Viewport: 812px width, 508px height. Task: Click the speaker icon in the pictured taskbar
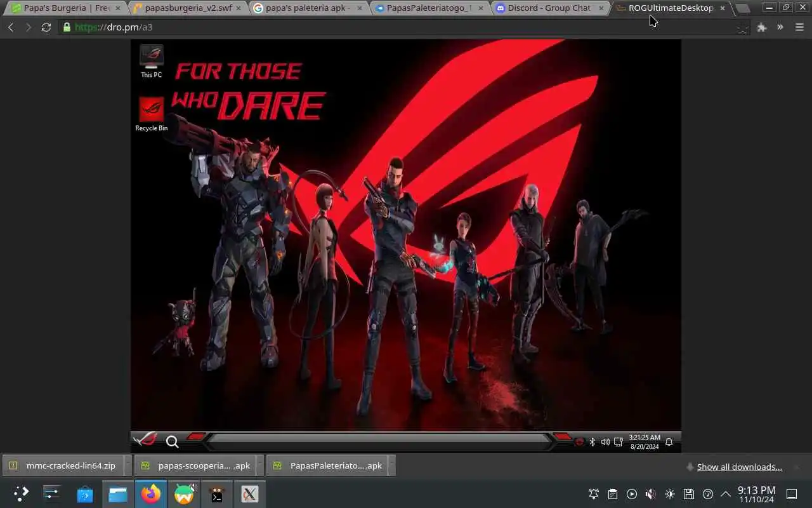tap(605, 442)
